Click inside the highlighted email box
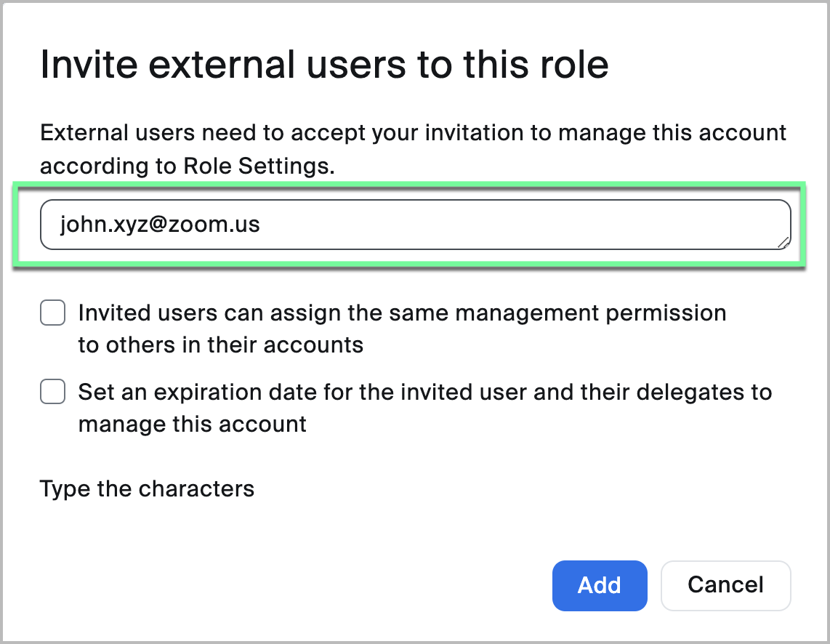The width and height of the screenshot is (830, 644). tap(414, 225)
